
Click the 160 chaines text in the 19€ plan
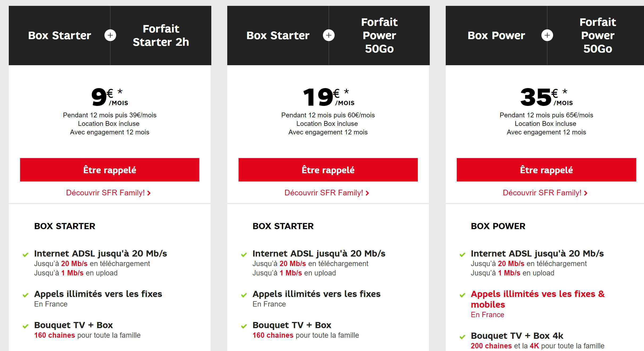pos(273,335)
